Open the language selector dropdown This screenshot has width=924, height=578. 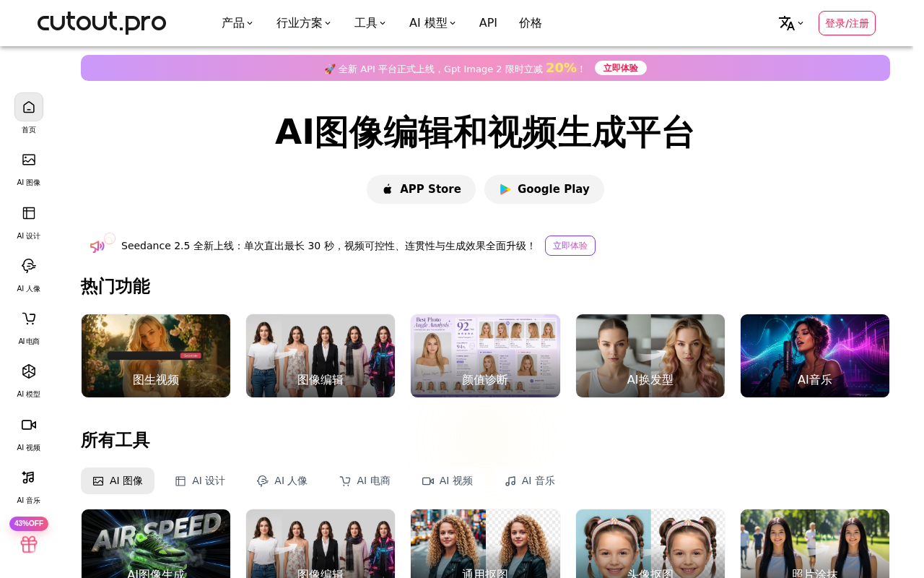point(791,23)
